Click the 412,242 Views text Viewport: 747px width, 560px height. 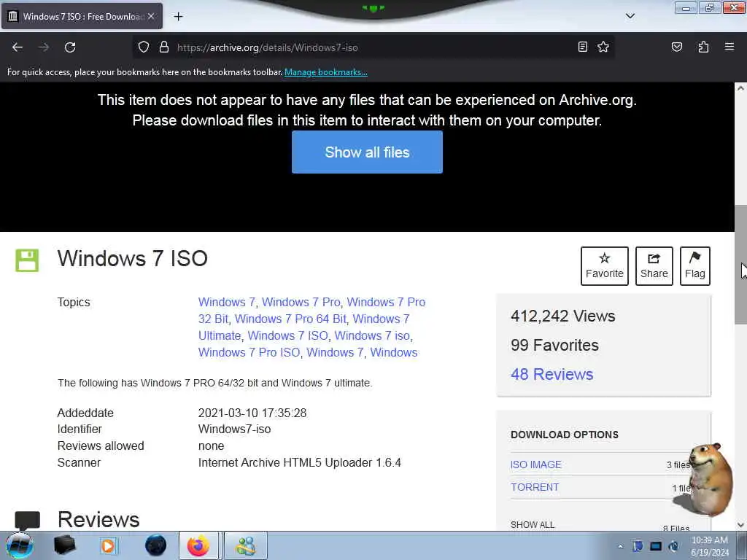click(x=562, y=316)
